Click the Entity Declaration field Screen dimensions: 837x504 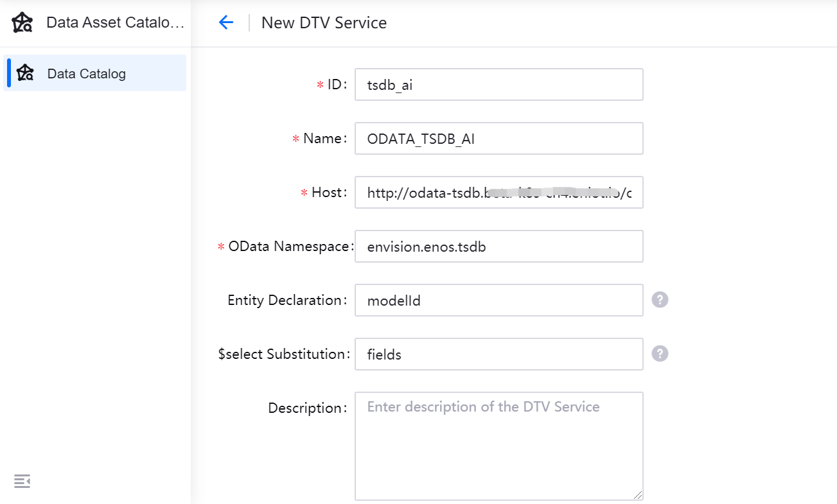point(499,300)
